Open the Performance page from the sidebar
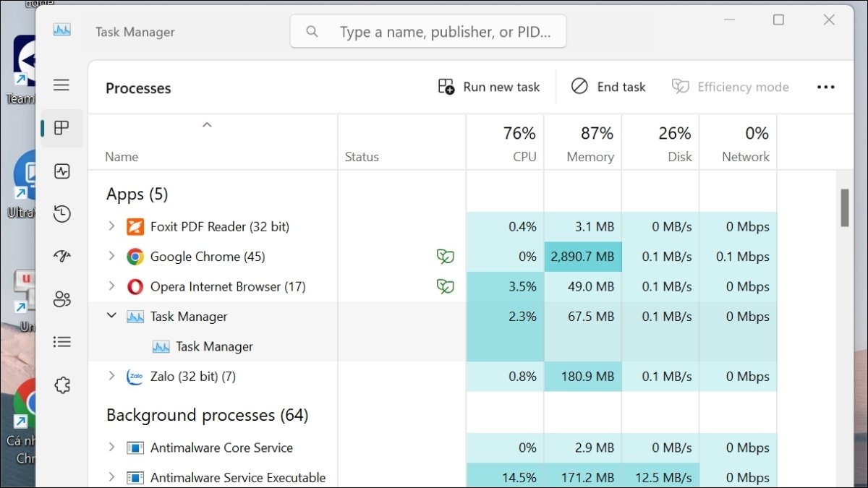The width and height of the screenshot is (868, 488). point(61,171)
